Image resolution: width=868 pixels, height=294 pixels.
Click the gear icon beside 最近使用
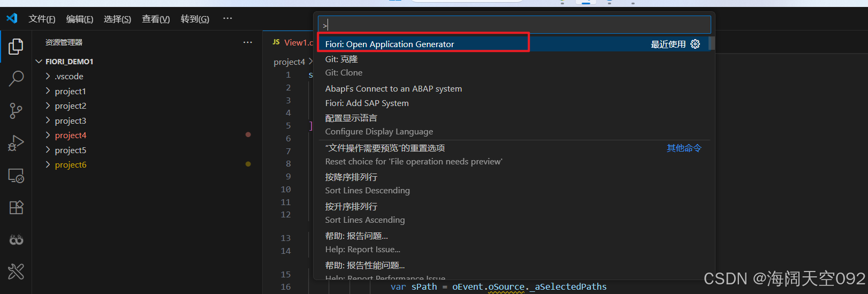coord(695,44)
